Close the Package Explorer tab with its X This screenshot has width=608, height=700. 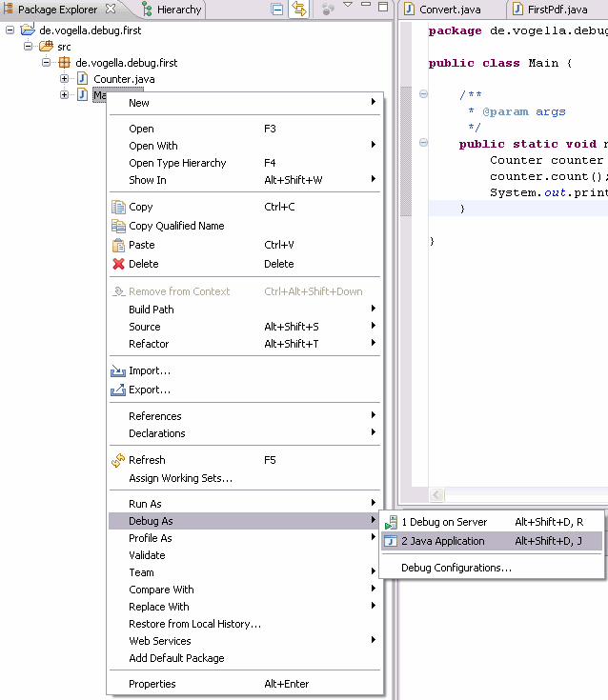111,9
